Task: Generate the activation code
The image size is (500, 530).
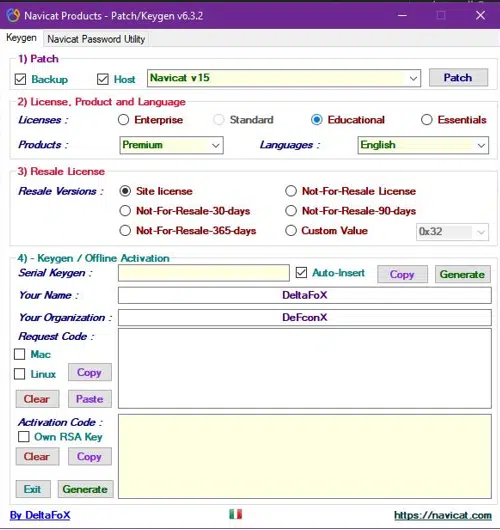Action: (86, 489)
